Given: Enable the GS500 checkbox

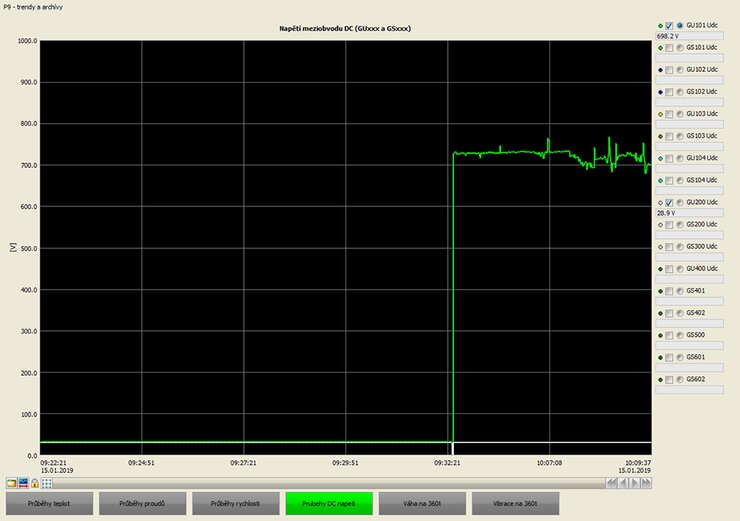Looking at the screenshot, I should click(x=669, y=336).
